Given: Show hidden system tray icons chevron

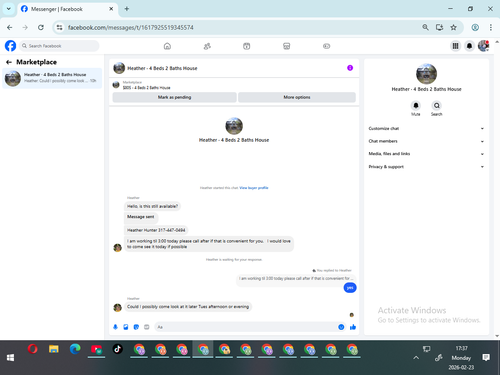Looking at the screenshot, I should pyautogui.click(x=416, y=358).
